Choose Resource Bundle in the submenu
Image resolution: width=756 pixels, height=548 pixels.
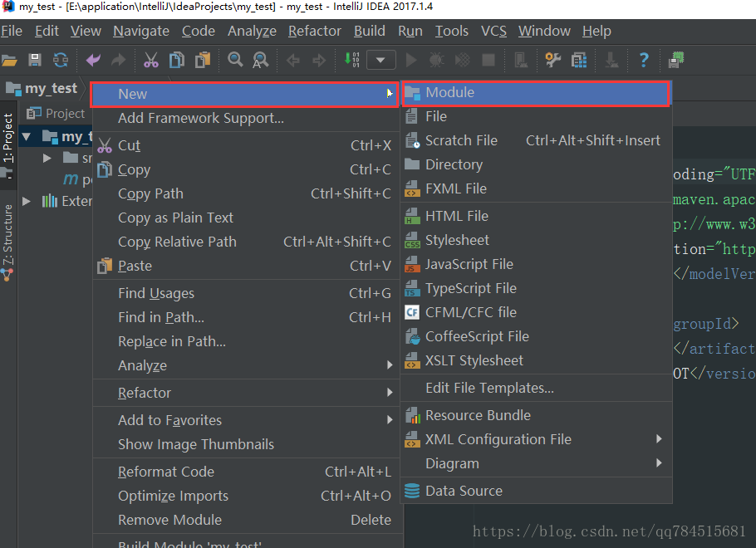[x=536, y=415]
